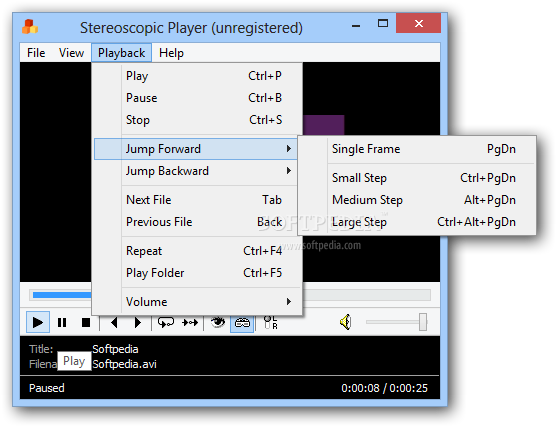Mute audio with the speaker icon

coord(346,322)
